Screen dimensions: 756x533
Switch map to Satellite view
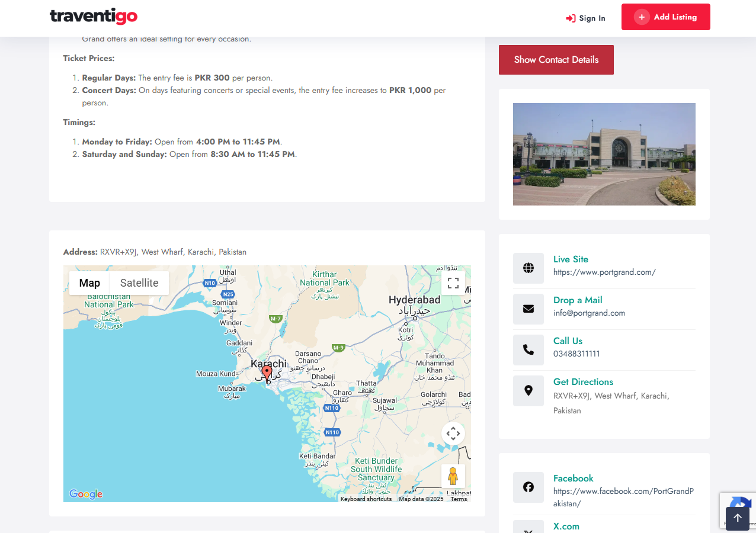pos(139,283)
